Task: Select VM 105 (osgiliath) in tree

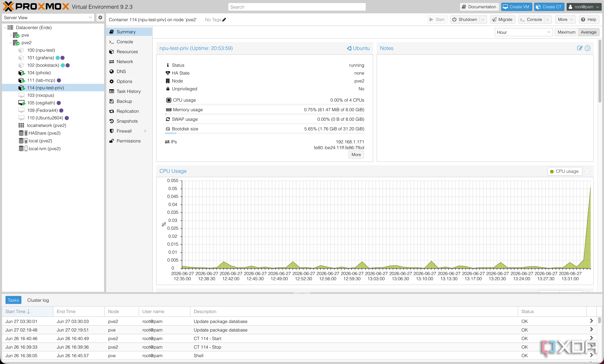Action: click(41, 103)
